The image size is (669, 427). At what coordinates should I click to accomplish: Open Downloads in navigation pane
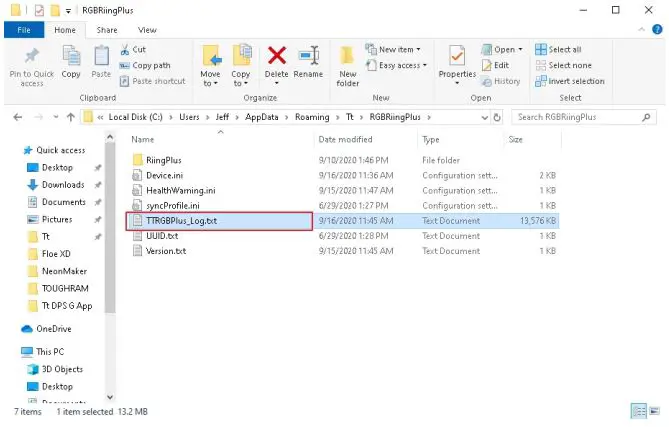[x=63, y=185]
